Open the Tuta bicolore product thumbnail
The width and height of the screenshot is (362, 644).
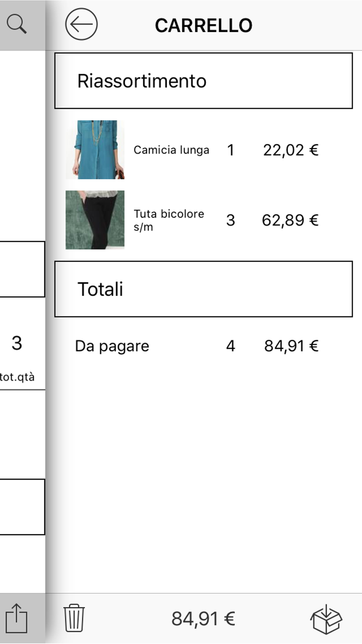95,220
